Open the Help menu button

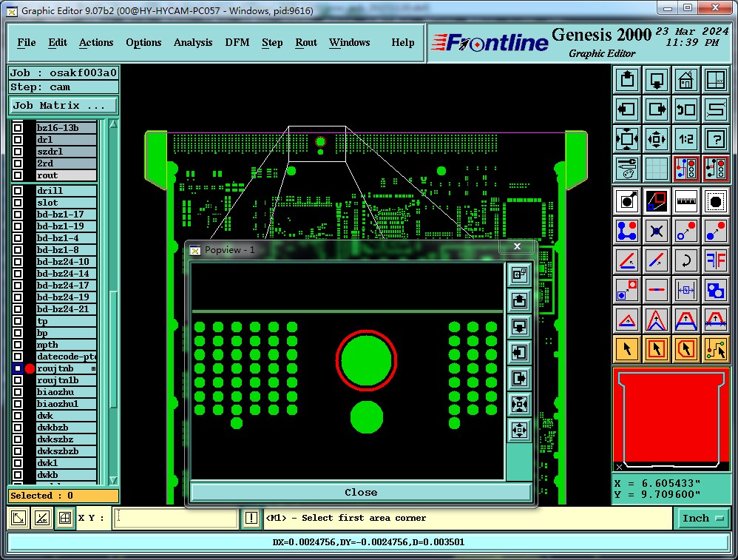coord(402,42)
